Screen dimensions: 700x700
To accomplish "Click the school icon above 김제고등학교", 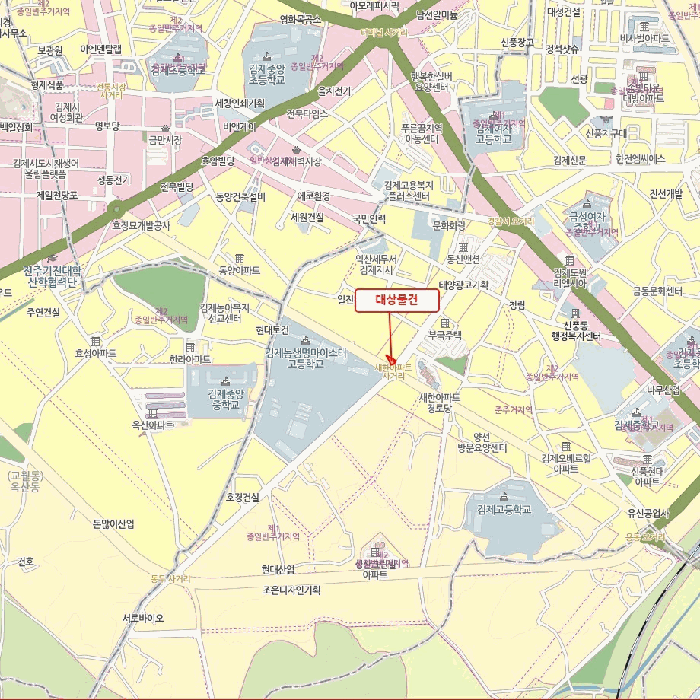I will pyautogui.click(x=504, y=496).
